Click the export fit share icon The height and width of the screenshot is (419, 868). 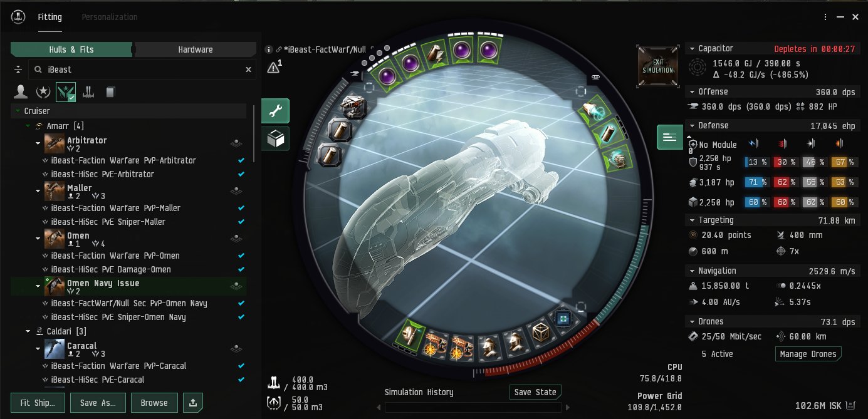tap(192, 403)
